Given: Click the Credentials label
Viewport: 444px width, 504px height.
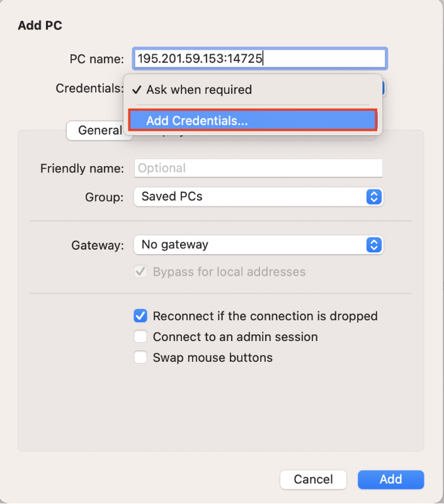Looking at the screenshot, I should 89,88.
